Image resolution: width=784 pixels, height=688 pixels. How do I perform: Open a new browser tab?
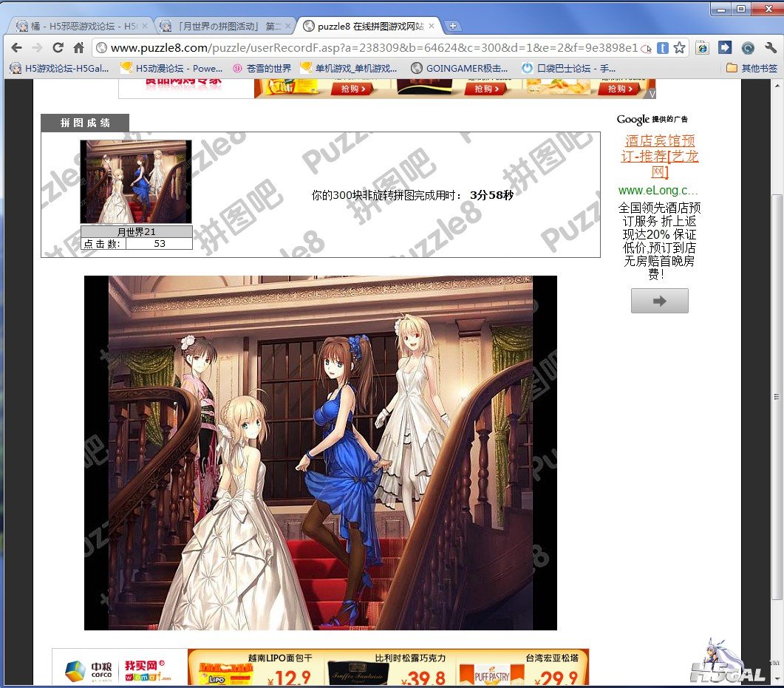tap(453, 26)
